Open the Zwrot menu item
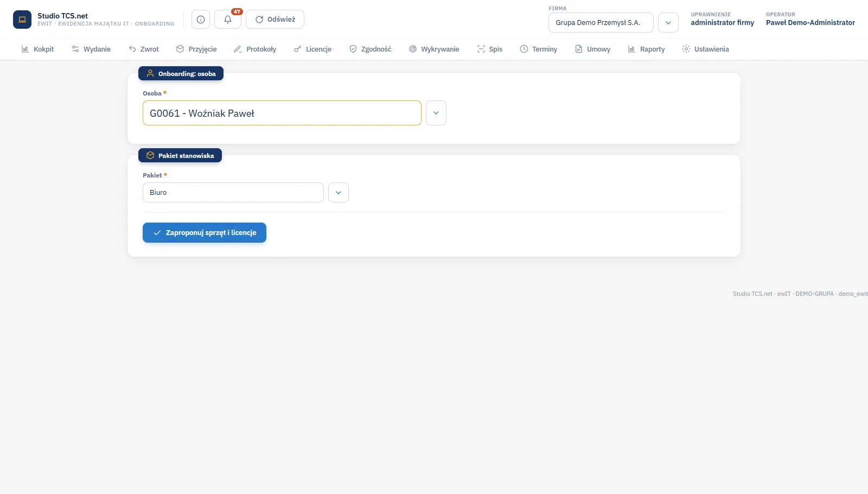This screenshot has height=494, width=868. [144, 49]
